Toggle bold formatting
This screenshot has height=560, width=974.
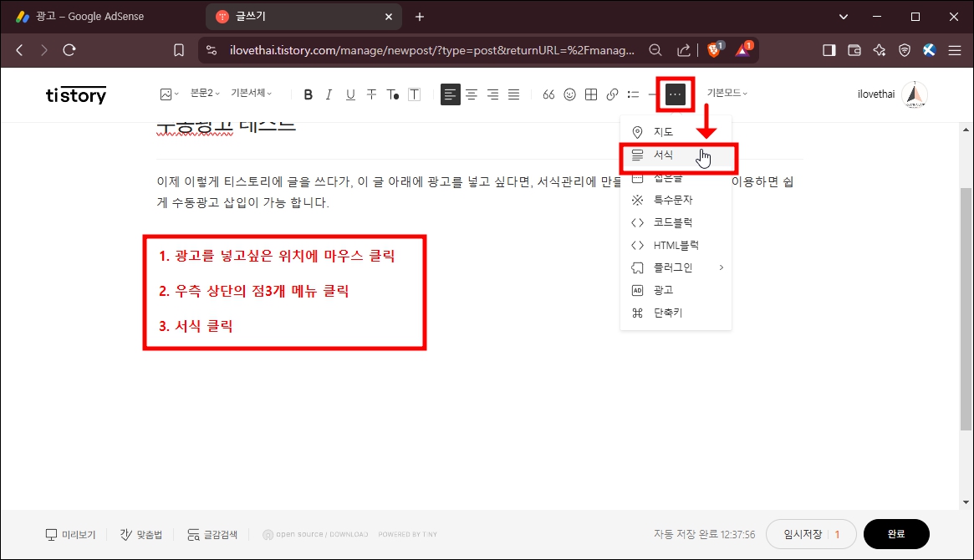[x=308, y=94]
